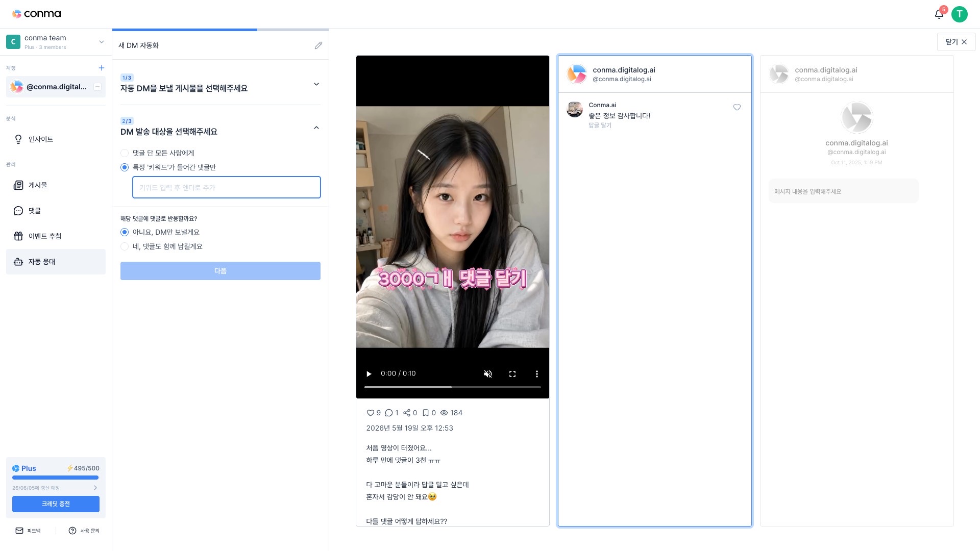Open 게시물 page

click(56, 185)
